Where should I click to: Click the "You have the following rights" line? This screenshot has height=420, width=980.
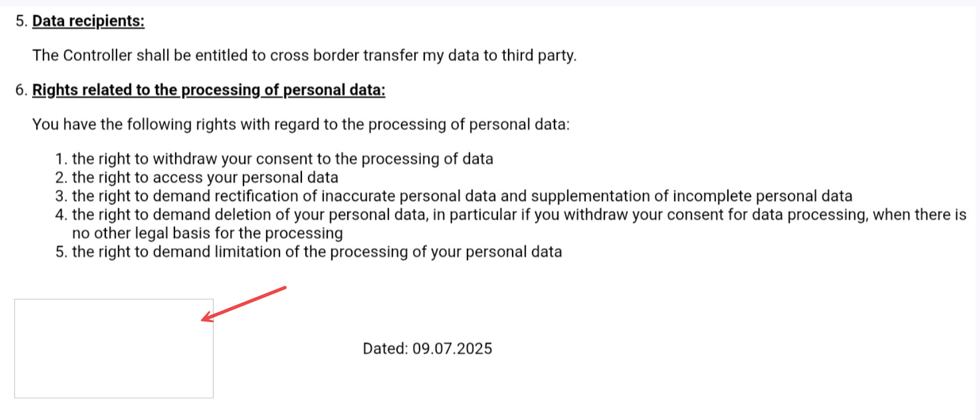(x=301, y=125)
